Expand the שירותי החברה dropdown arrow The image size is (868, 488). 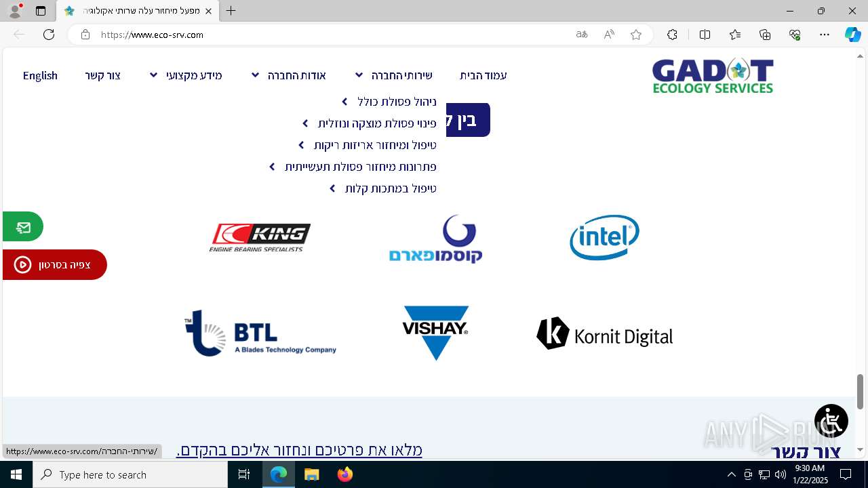click(359, 75)
